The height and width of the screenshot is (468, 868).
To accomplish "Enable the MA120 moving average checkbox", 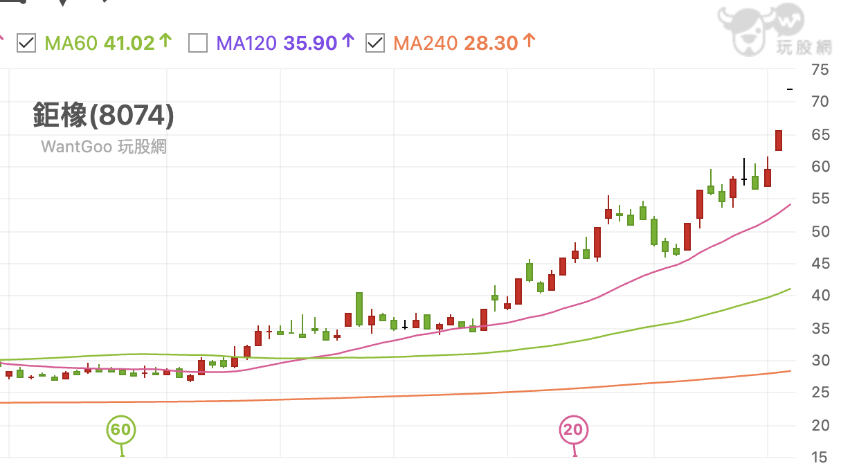I will tap(198, 43).
